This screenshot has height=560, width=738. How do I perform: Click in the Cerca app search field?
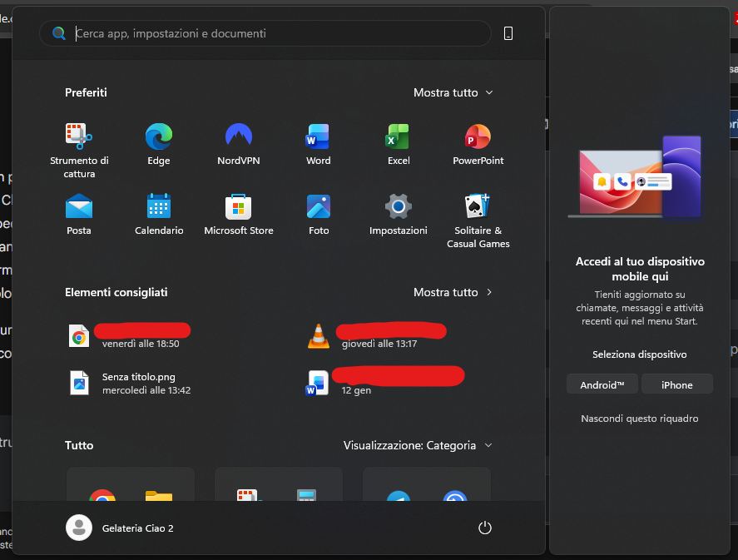click(x=265, y=33)
